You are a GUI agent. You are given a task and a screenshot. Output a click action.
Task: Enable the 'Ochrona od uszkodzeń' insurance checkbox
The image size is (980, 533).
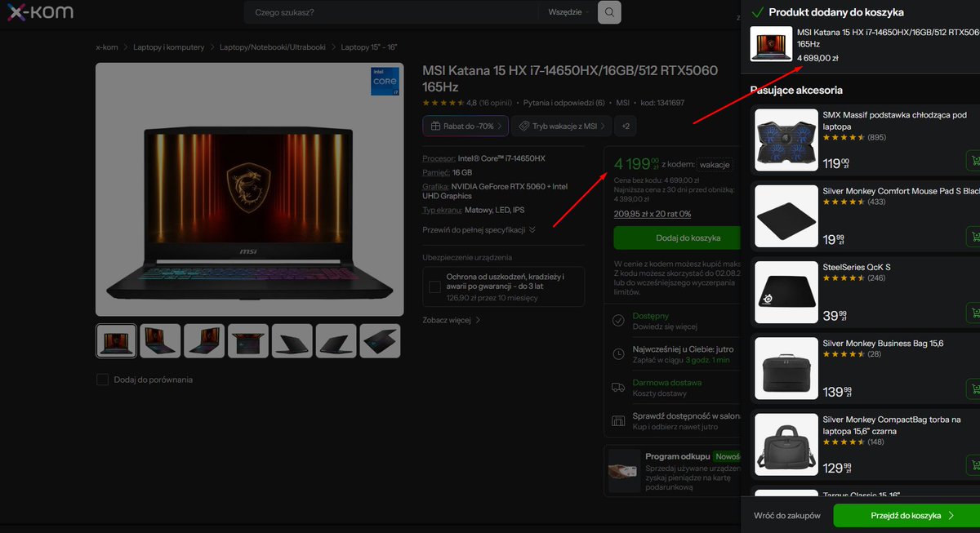pos(434,286)
